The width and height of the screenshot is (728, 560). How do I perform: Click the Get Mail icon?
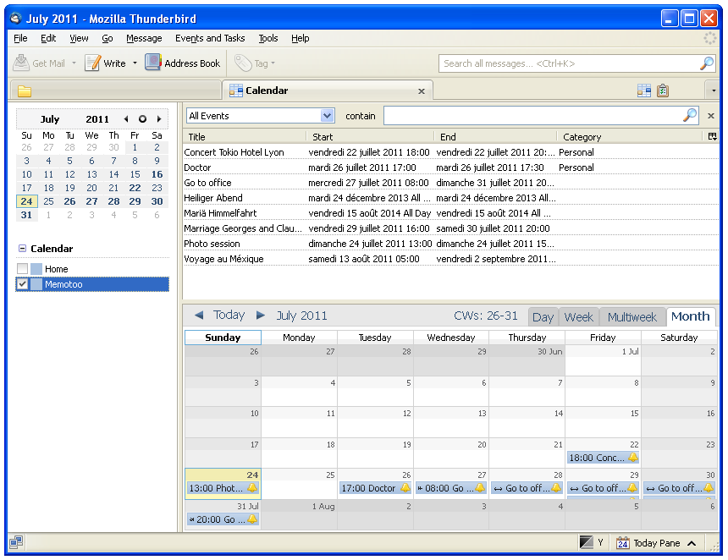click(x=21, y=63)
